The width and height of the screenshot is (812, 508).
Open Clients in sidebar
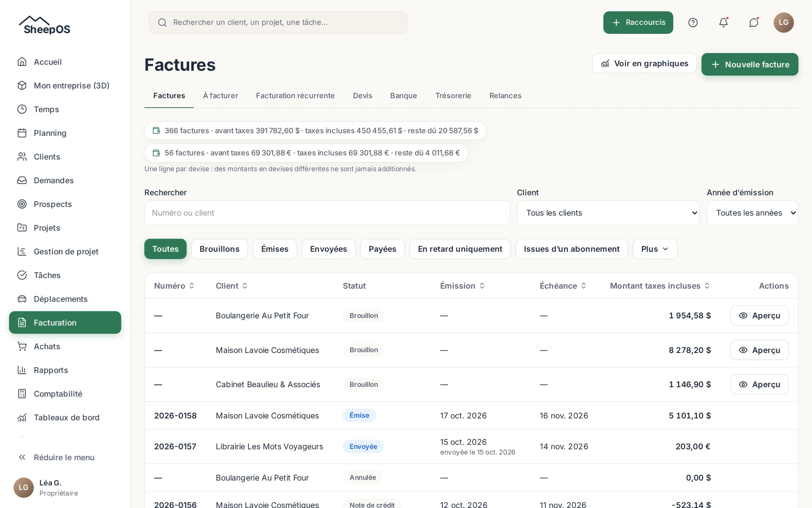point(65,157)
